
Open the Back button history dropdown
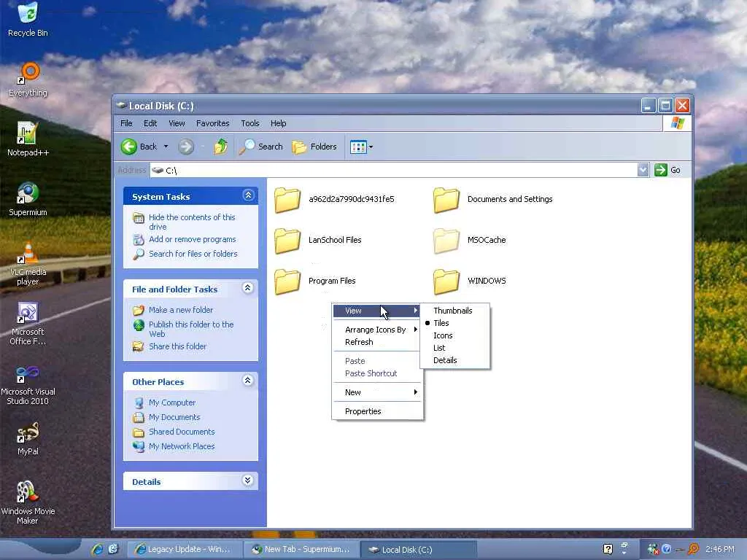pyautogui.click(x=166, y=147)
